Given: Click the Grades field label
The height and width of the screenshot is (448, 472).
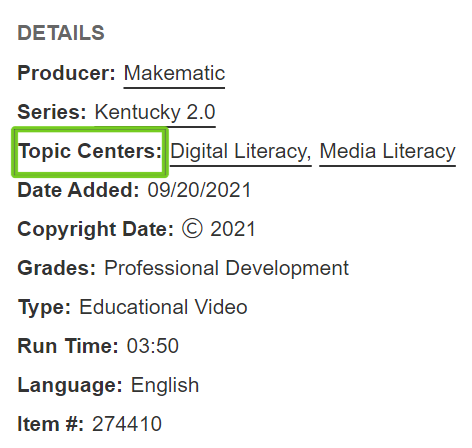Looking at the screenshot, I should 57,268.
